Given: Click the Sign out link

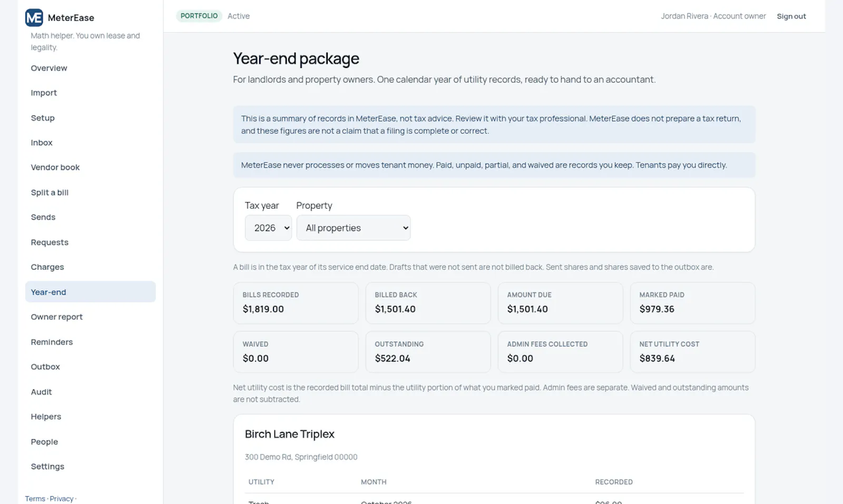Looking at the screenshot, I should (x=791, y=16).
